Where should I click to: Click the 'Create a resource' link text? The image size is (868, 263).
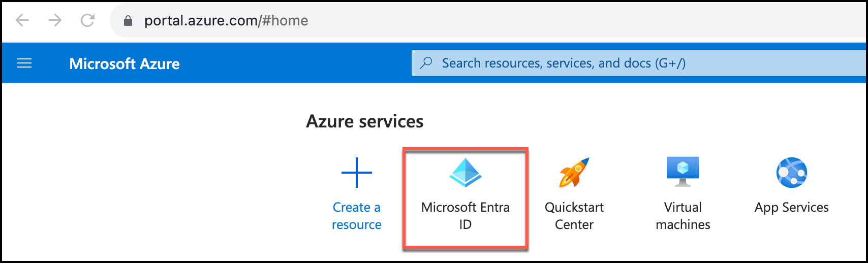(357, 216)
